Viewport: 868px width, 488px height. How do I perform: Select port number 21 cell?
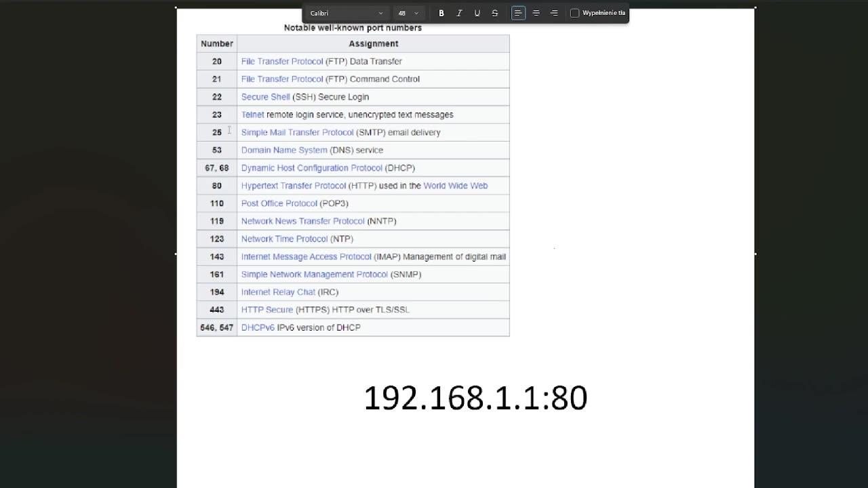tap(217, 79)
